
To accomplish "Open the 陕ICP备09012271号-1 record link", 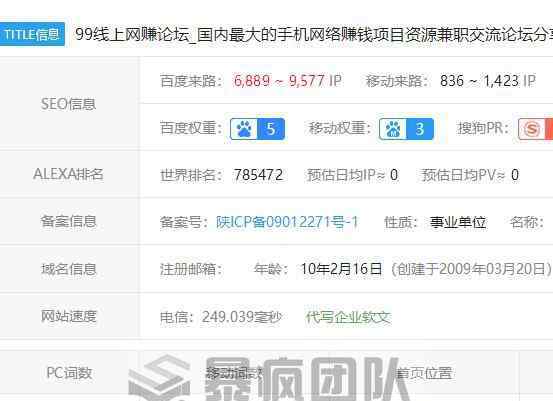I will tap(287, 222).
